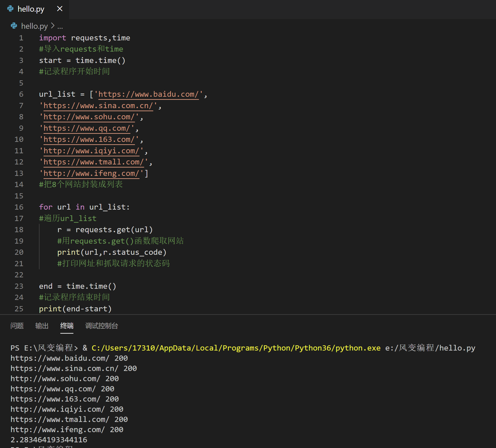Click terminal output 'http://www.sohu.com/ 200'
Screen dimensions: 496x448
click(65, 379)
